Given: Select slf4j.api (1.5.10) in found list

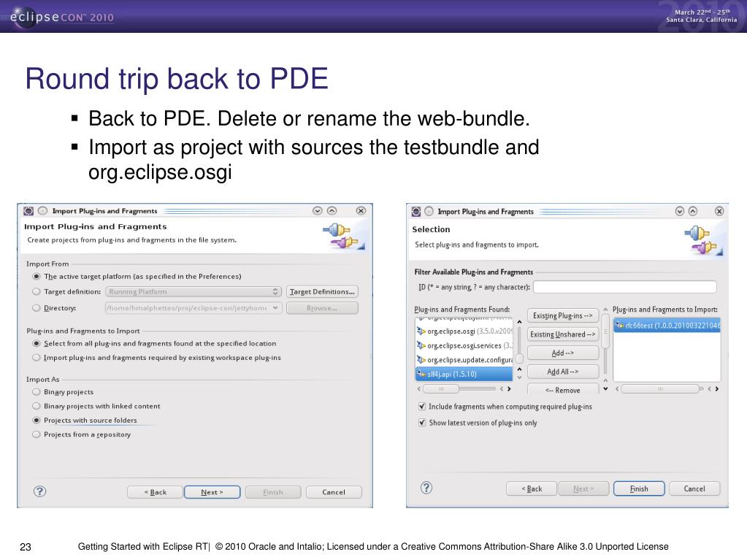Looking at the screenshot, I should click(x=464, y=374).
